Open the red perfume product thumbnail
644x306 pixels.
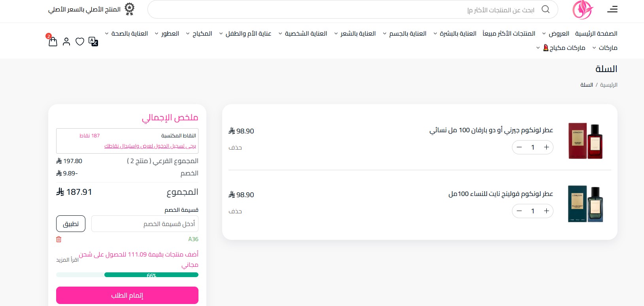[585, 141]
